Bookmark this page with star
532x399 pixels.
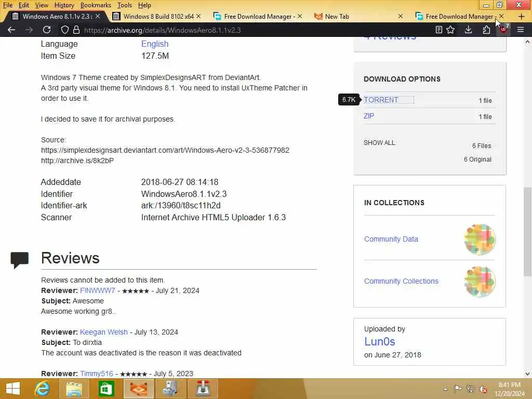tap(450, 30)
